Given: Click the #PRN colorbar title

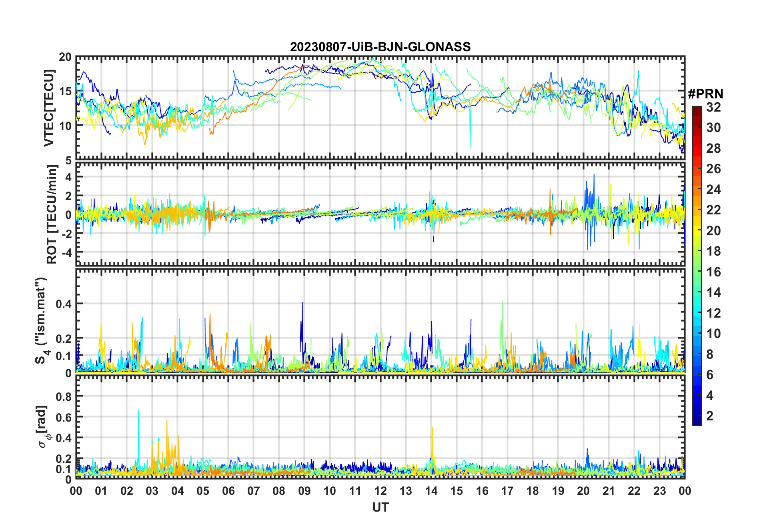Looking at the screenshot, I should (705, 94).
